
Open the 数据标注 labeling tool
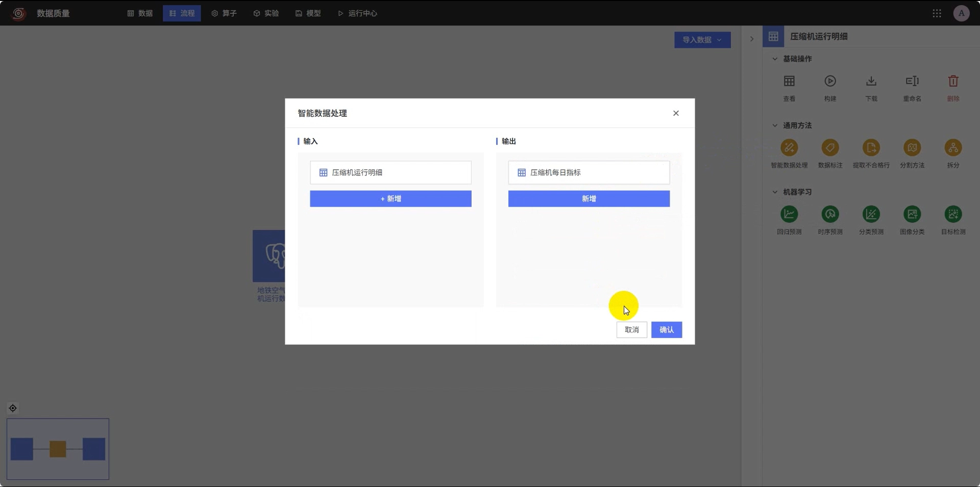coord(830,148)
